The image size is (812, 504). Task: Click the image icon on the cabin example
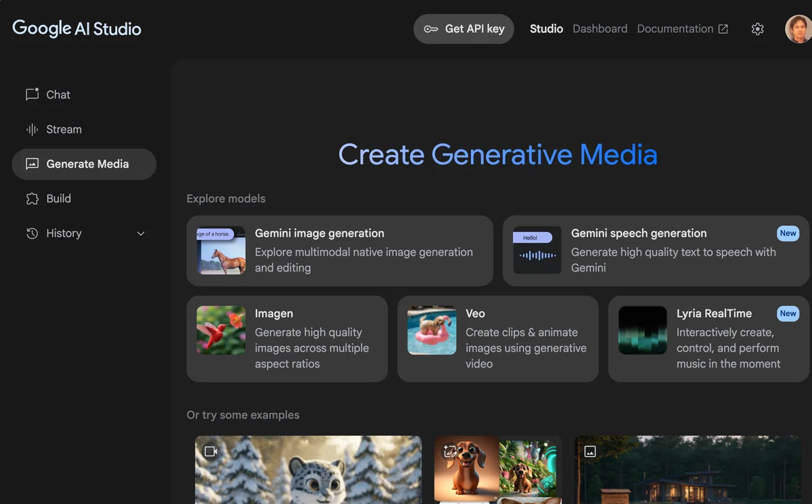(x=590, y=451)
